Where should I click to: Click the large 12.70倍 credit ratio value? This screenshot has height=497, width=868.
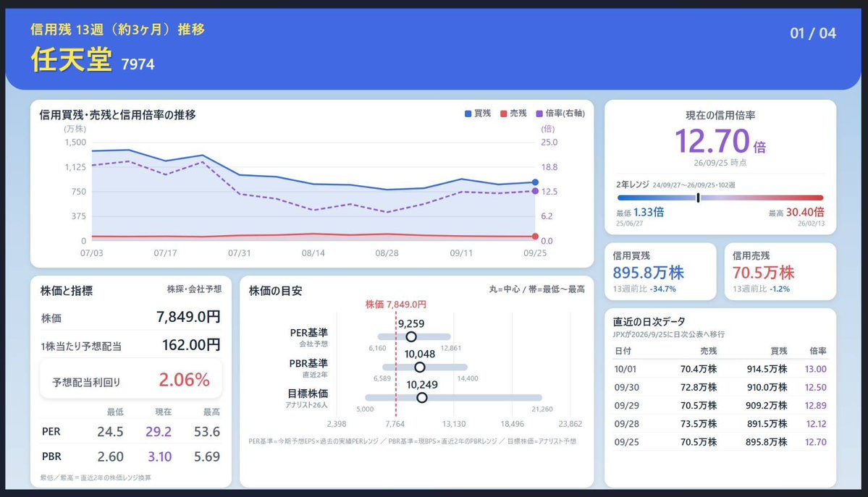[x=720, y=140]
